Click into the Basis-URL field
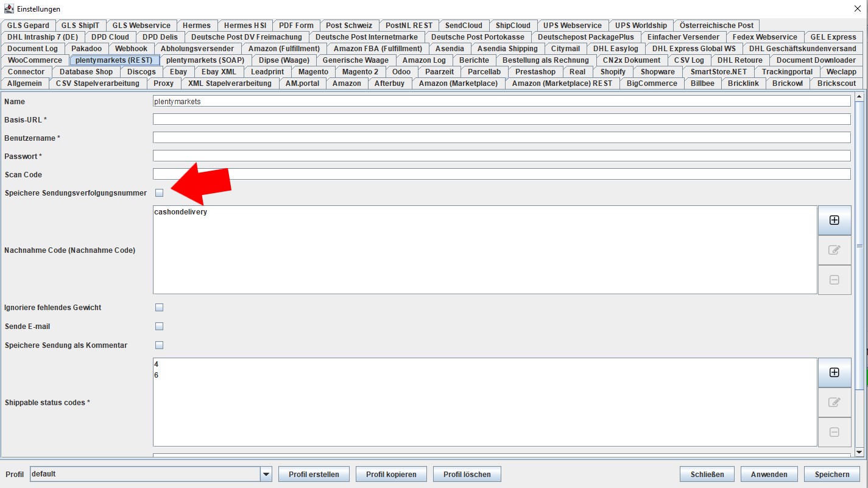The image size is (868, 488). point(502,119)
